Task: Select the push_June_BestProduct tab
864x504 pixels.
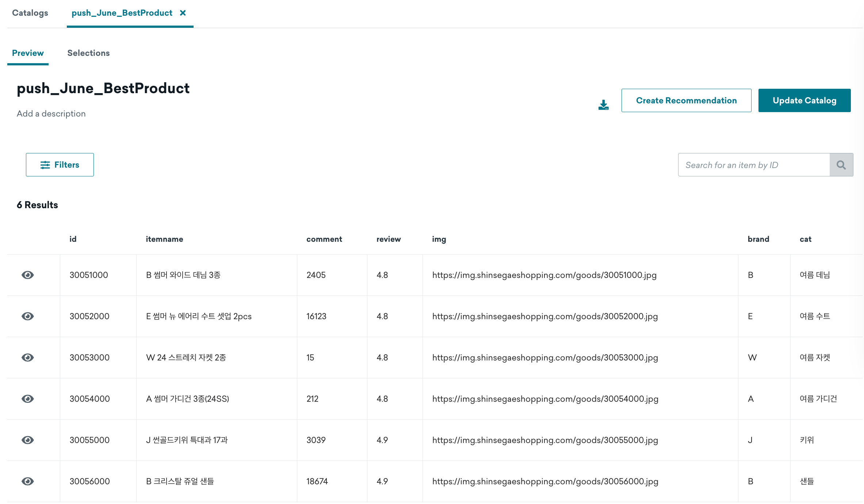Action: 122,13
